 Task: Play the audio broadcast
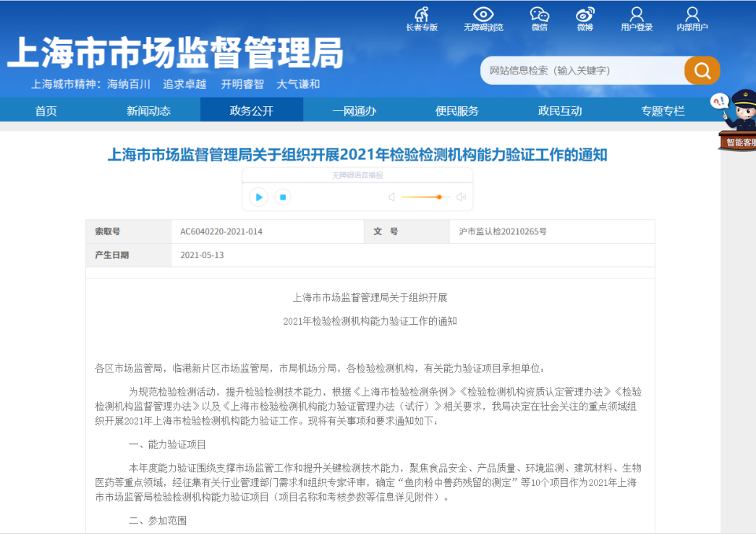[259, 197]
